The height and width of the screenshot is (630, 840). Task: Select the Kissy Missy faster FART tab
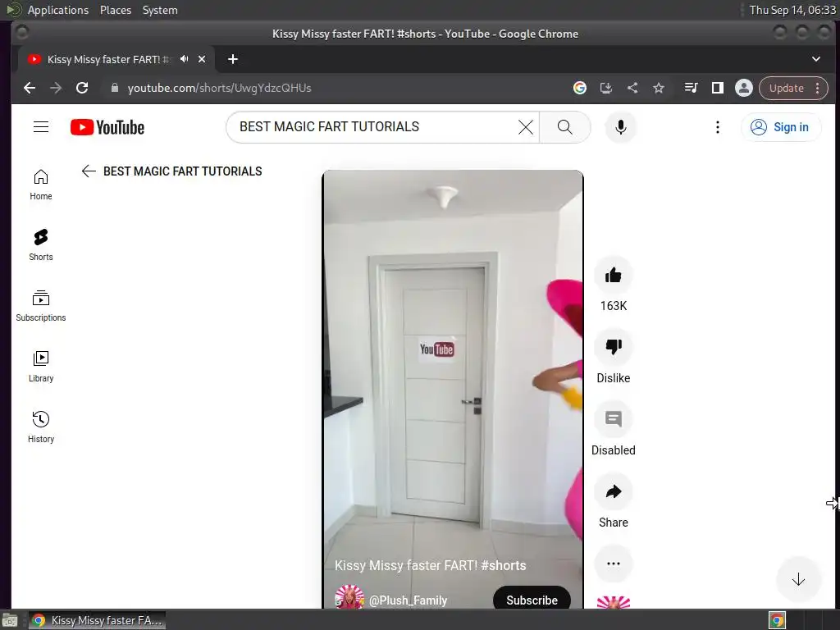[x=116, y=59]
